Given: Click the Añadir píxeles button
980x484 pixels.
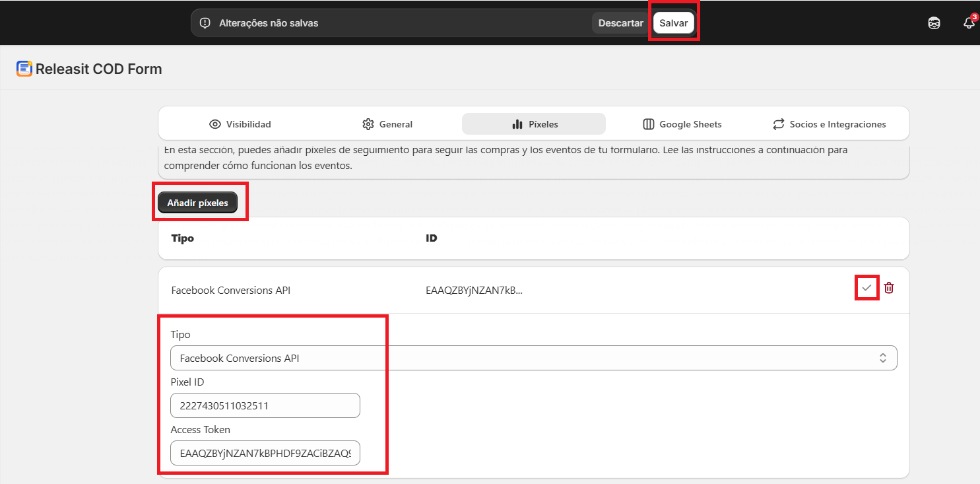Looking at the screenshot, I should [x=197, y=203].
